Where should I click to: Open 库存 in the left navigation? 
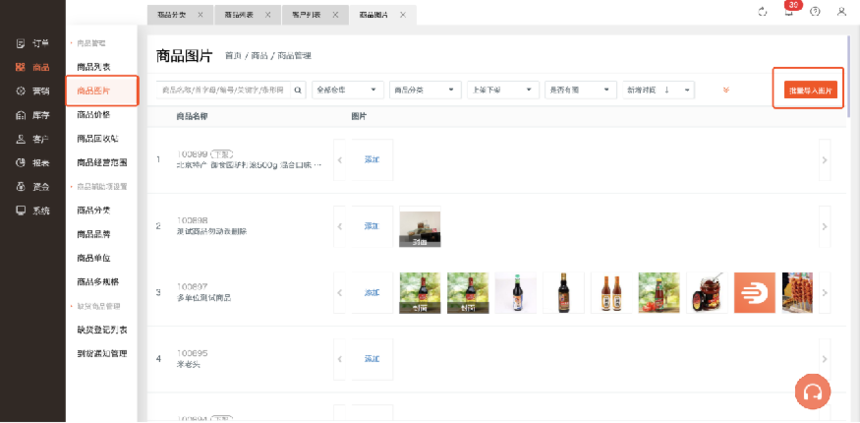coord(33,115)
